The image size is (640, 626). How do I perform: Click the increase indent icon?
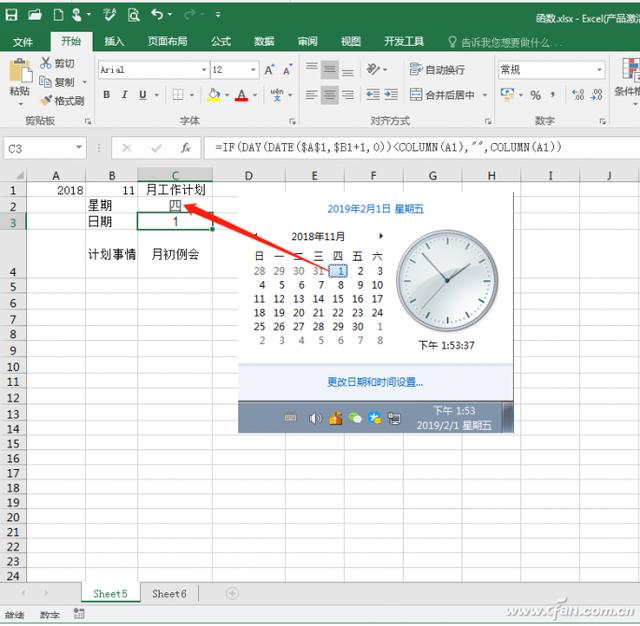[391, 95]
